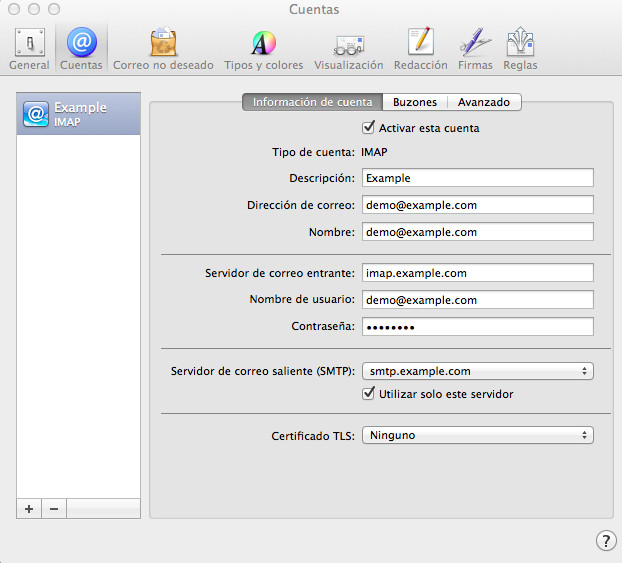Remove account with the minus button
Viewport: 622px width, 563px height.
tap(54, 508)
